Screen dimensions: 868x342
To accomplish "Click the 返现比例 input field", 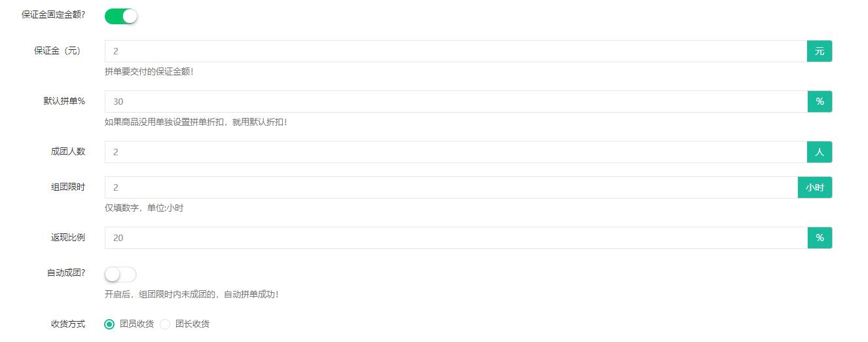I will [x=455, y=238].
